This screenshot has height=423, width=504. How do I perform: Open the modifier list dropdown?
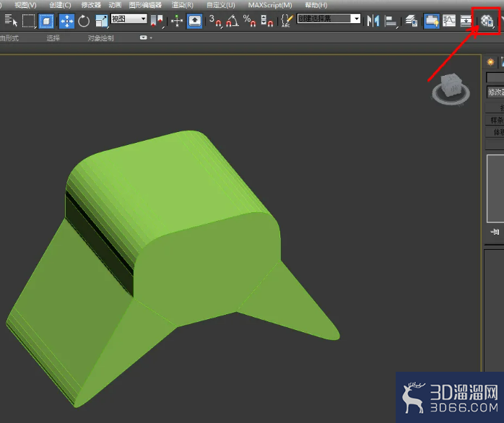495,92
